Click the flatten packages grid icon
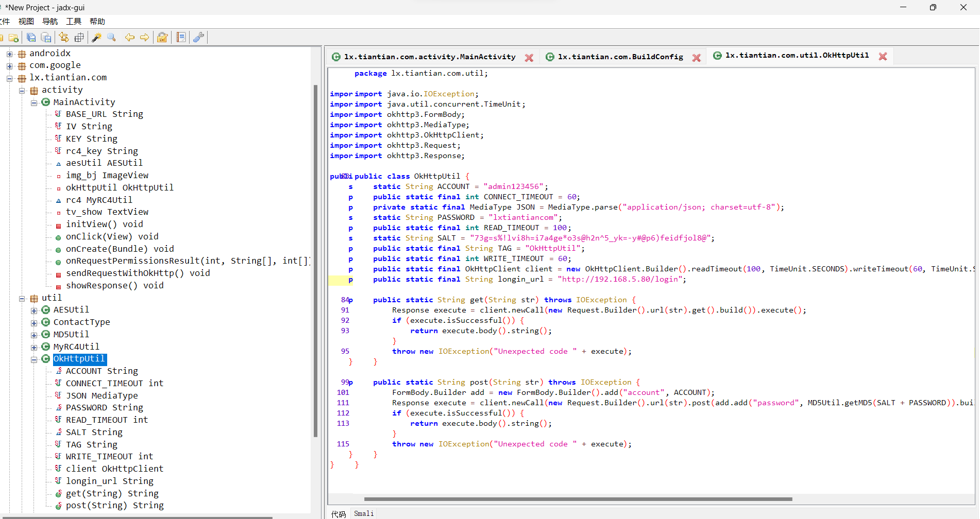This screenshot has height=519, width=980. [79, 38]
